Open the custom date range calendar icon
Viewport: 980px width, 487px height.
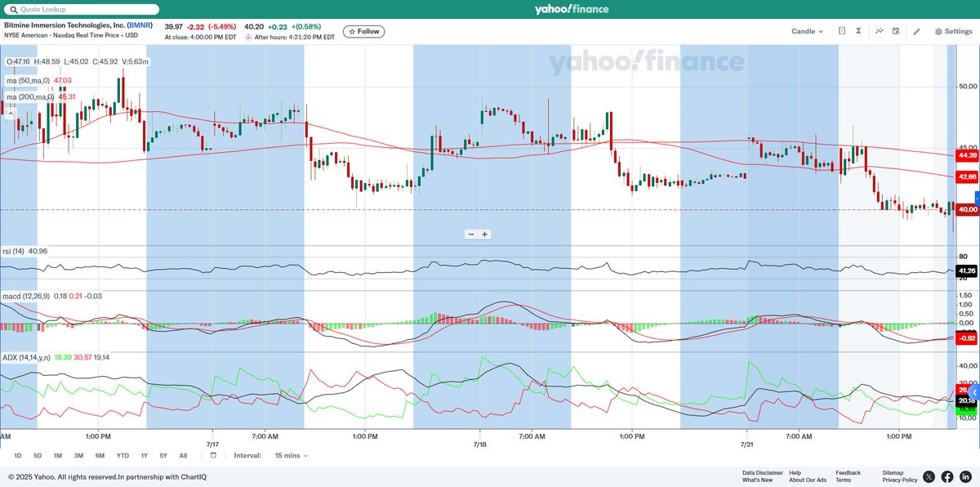213,455
